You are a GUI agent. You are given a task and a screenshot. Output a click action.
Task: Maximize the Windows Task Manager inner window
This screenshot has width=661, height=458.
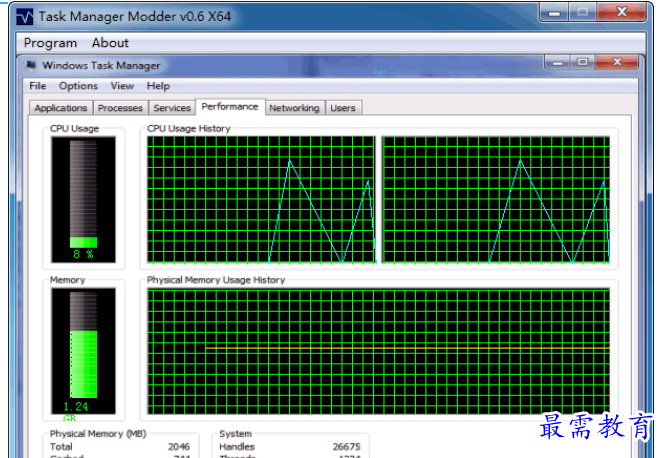pyautogui.click(x=582, y=62)
